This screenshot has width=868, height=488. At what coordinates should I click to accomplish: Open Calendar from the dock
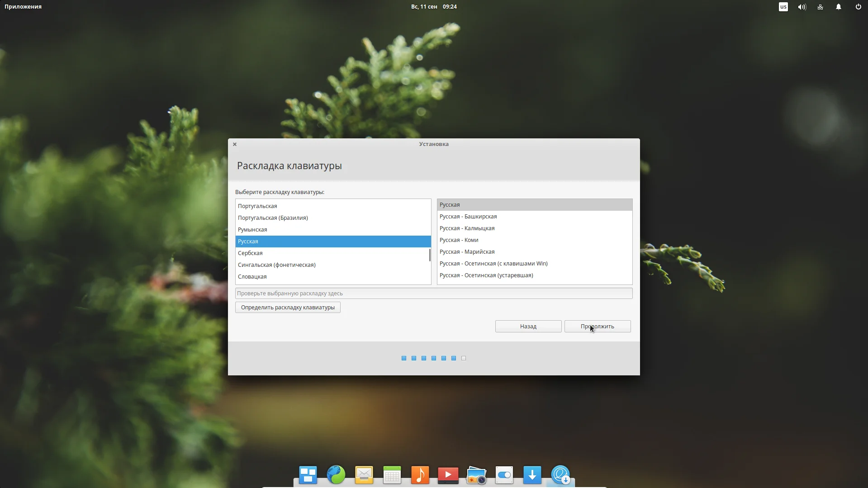(x=392, y=475)
